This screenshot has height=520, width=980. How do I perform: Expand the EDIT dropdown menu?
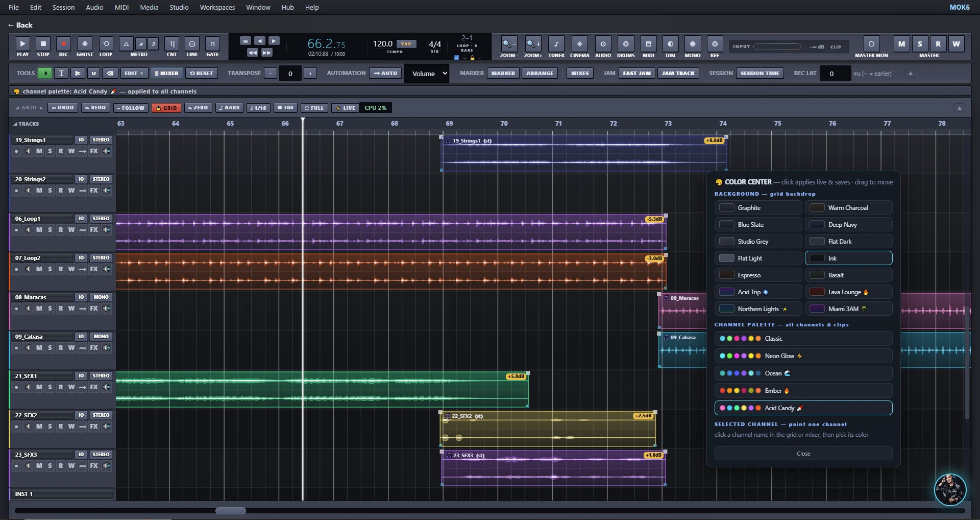(134, 73)
